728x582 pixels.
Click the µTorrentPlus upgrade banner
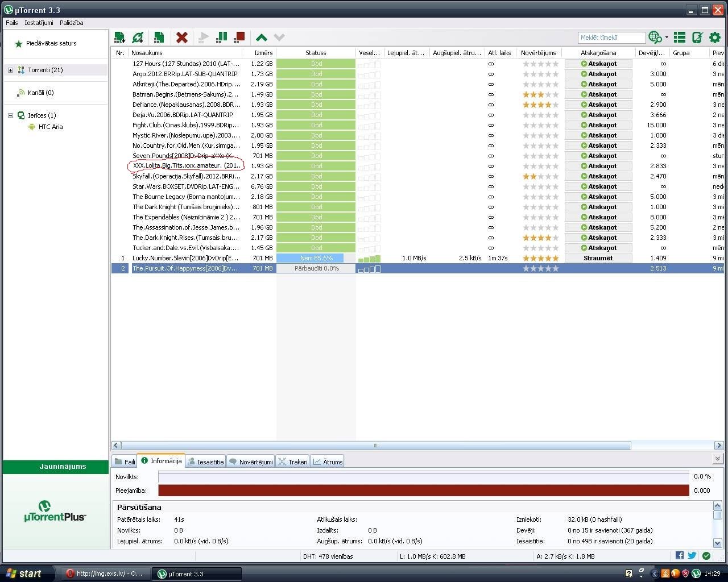pos(55,512)
